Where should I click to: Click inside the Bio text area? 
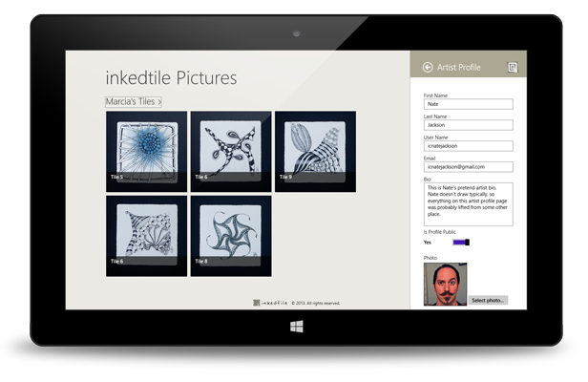tap(469, 204)
